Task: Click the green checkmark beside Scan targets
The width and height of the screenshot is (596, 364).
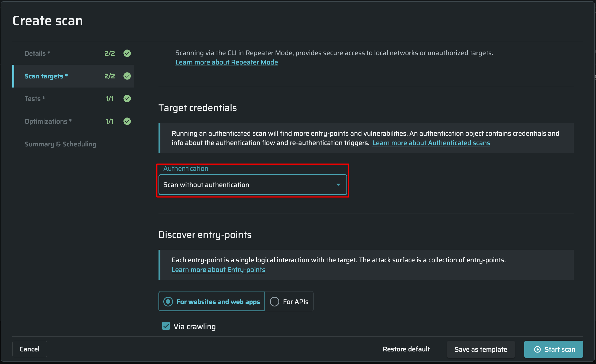Action: pyautogui.click(x=127, y=76)
